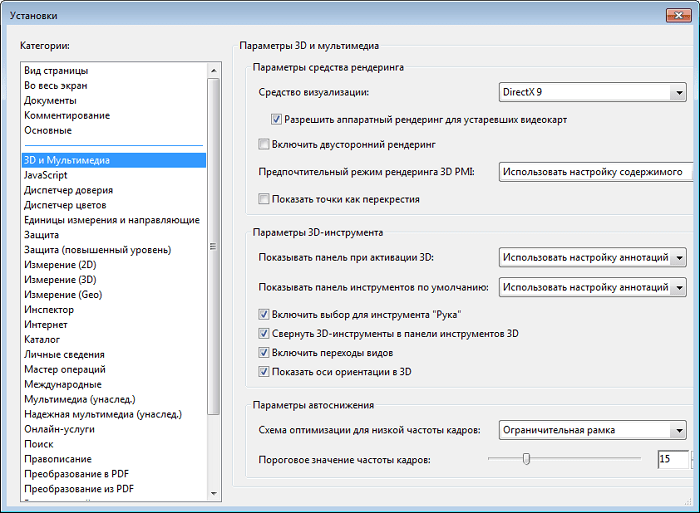
Task: Expand Показывать панель при активации 3D dropdown
Action: coord(592,258)
